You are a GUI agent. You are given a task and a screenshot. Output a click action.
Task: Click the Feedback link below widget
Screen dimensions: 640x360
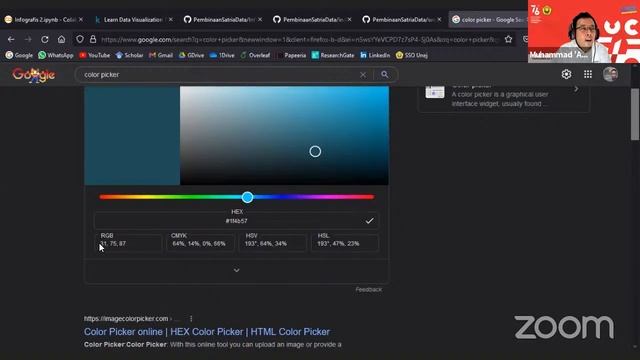pos(369,289)
